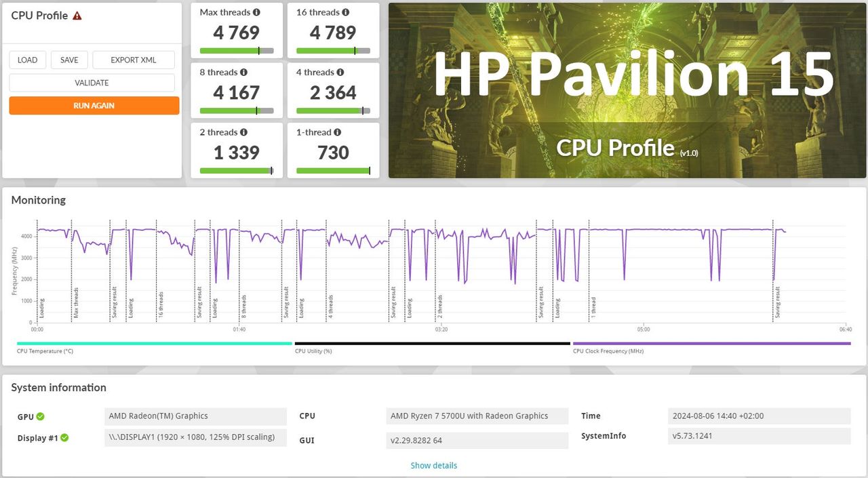Viewport: 868px width, 478px height.
Task: Click the 2 threads marker in chart
Action: [x=439, y=306]
